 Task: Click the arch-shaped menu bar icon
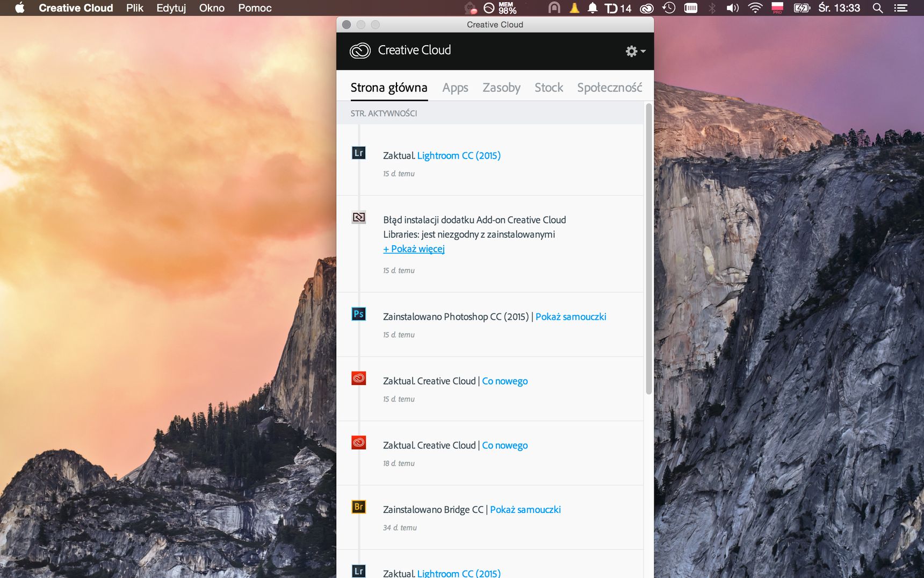[x=554, y=8]
